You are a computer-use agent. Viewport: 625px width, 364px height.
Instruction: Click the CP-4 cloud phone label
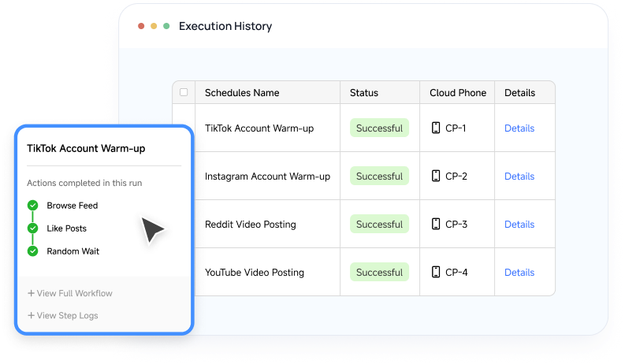click(456, 273)
